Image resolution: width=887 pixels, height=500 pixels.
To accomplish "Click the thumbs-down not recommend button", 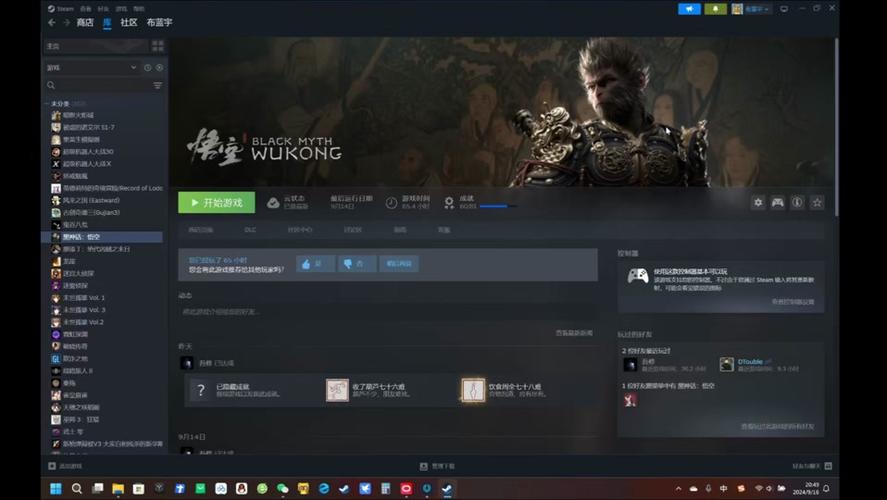I will point(356,264).
